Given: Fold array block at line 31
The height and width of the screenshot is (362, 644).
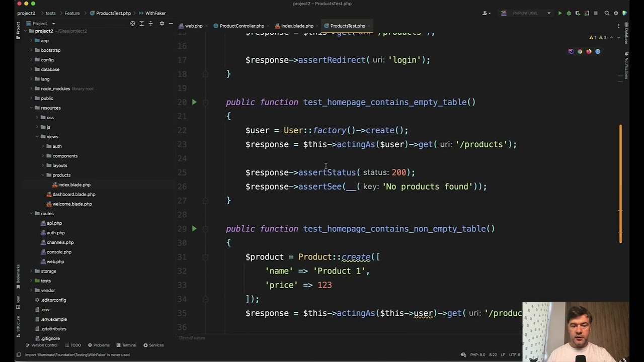Looking at the screenshot, I should point(205,257).
